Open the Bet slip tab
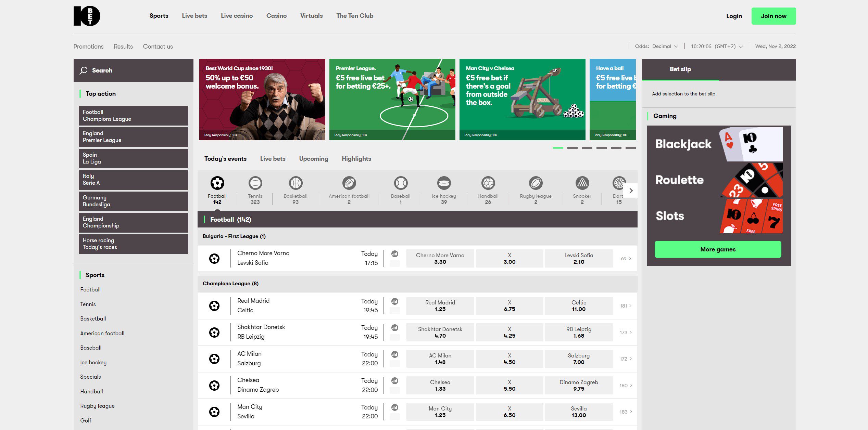Screen dimensions: 868x430 coord(680,69)
